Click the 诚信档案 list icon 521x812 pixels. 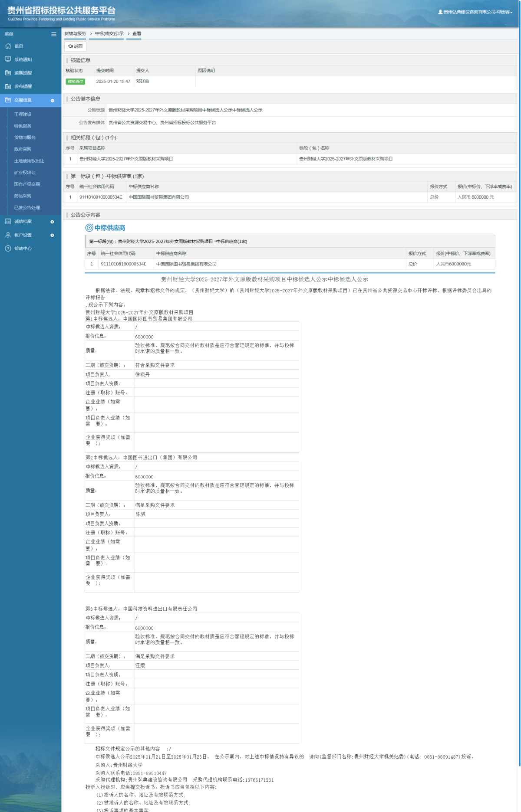8,221
